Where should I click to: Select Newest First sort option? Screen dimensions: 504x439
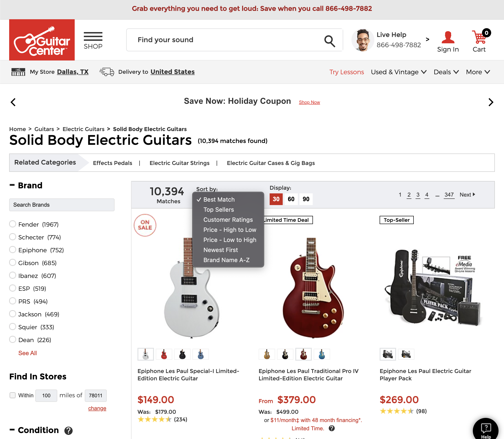[220, 250]
